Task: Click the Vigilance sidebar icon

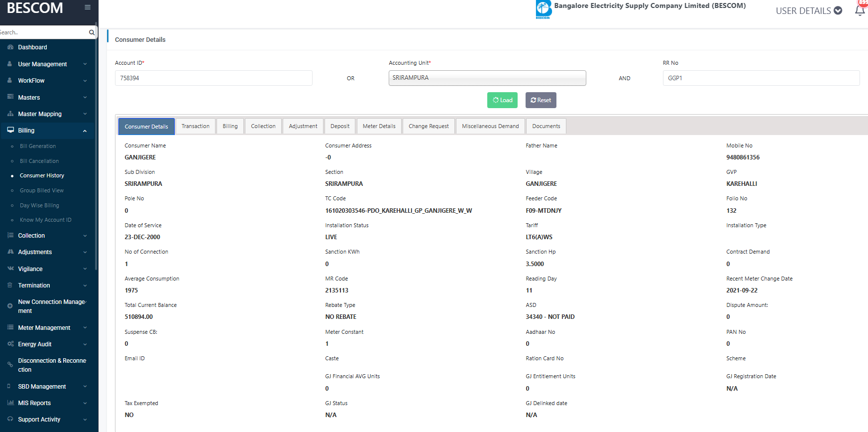Action: click(10, 269)
